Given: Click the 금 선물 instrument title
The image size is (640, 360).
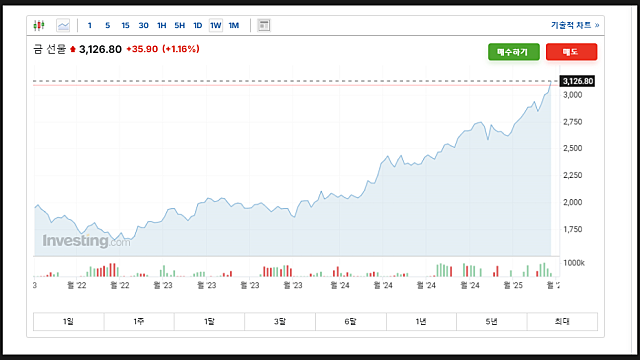Looking at the screenshot, I should coord(49,49).
